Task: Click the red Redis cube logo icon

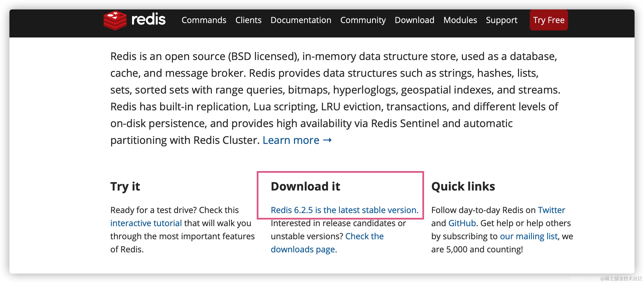Action: point(115,20)
